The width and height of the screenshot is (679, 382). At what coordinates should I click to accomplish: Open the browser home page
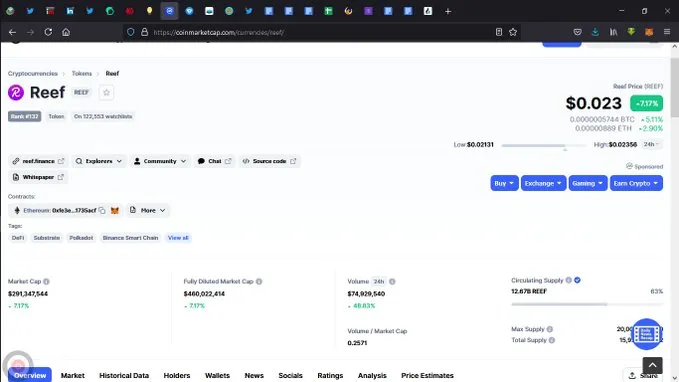(66, 32)
